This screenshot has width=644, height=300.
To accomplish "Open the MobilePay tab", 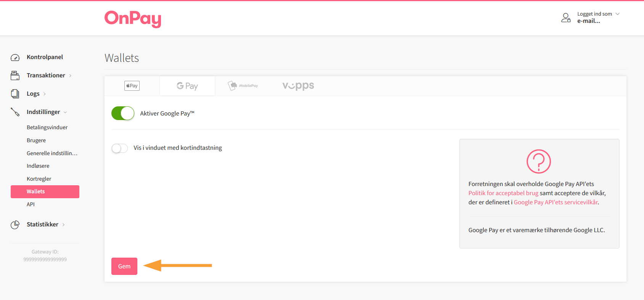I will [x=243, y=86].
